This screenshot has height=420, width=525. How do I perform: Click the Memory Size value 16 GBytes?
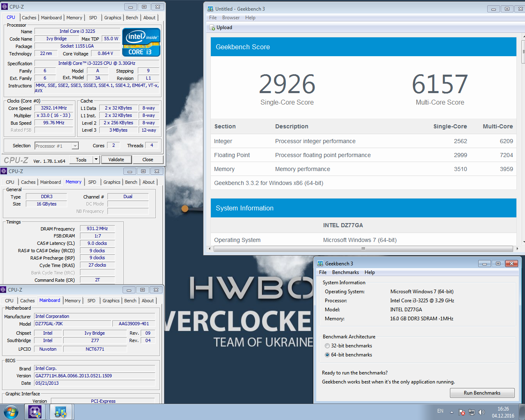click(x=46, y=204)
